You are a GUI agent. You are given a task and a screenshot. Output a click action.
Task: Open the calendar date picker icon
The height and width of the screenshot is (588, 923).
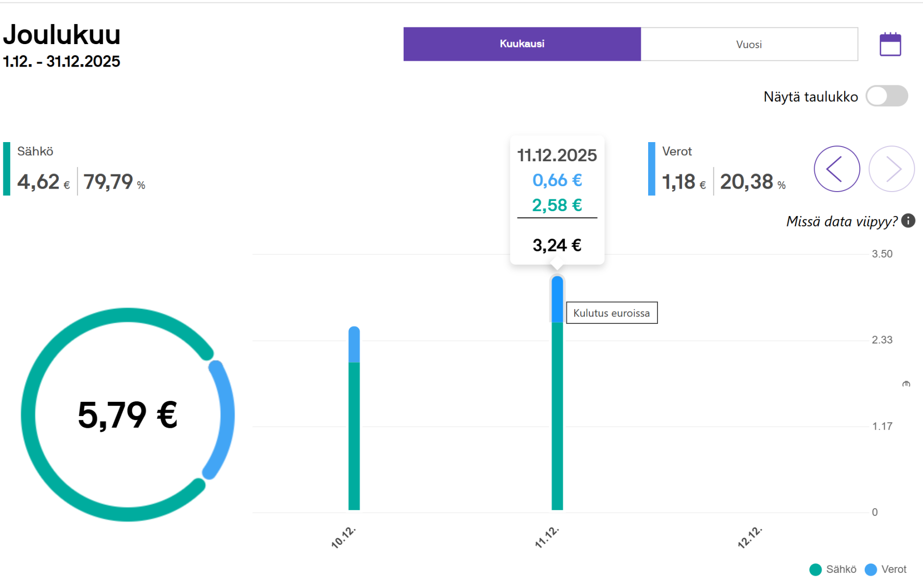click(890, 45)
